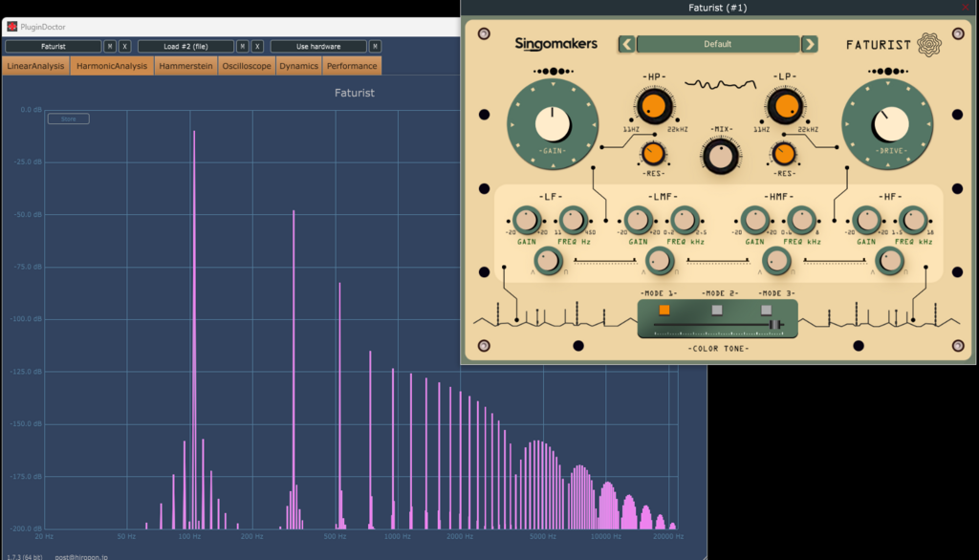Click the 1.7.3 (64 bit) version text

[25, 557]
